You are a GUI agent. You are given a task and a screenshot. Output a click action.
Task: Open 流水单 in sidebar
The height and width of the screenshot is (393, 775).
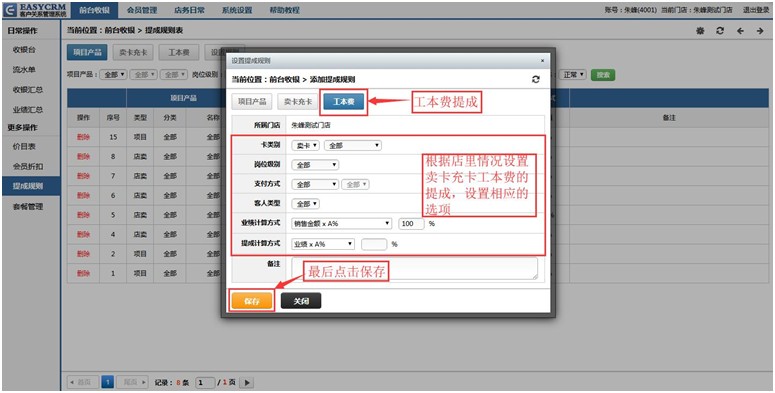[24, 70]
